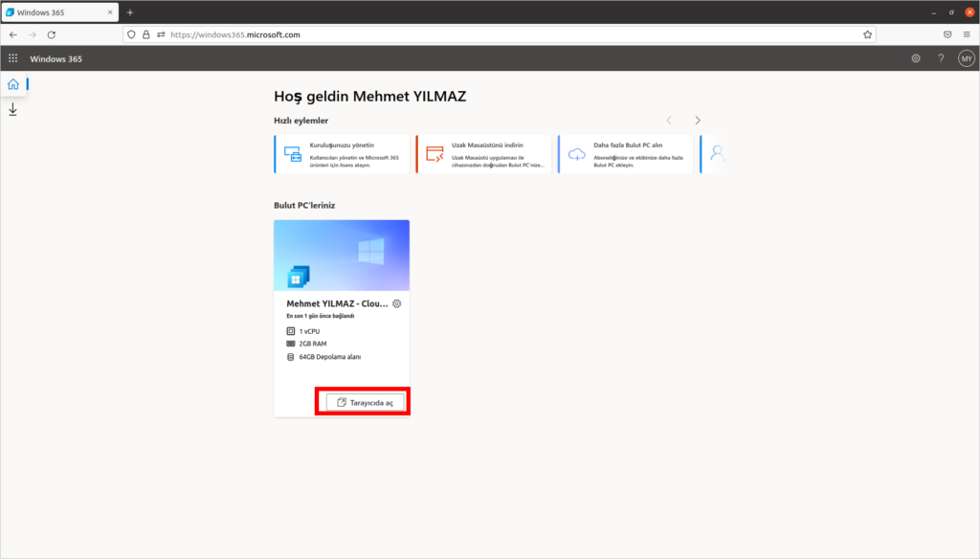Minimize the browser window
980x559 pixels.
(934, 12)
